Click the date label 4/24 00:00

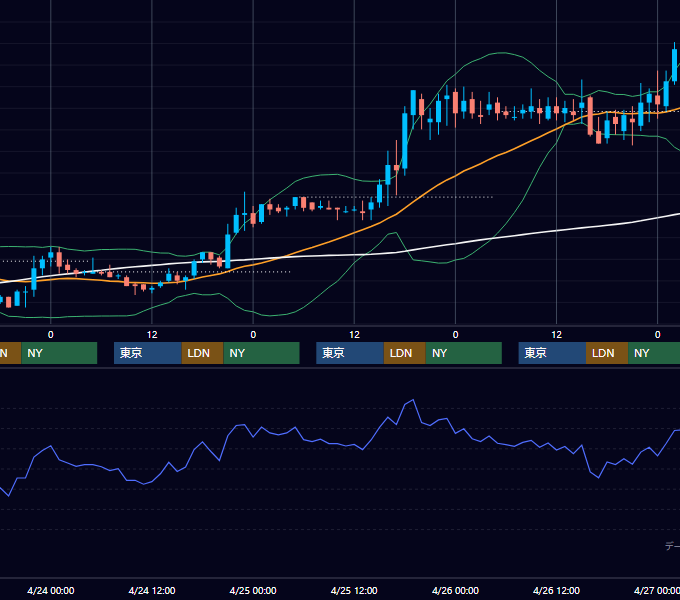tap(51, 590)
